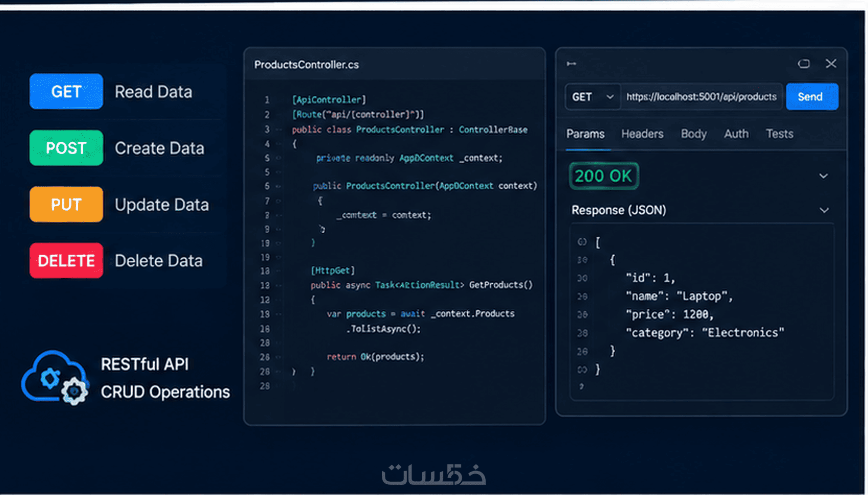Click the maximize icon in API client window
The image size is (868, 495).
click(804, 64)
